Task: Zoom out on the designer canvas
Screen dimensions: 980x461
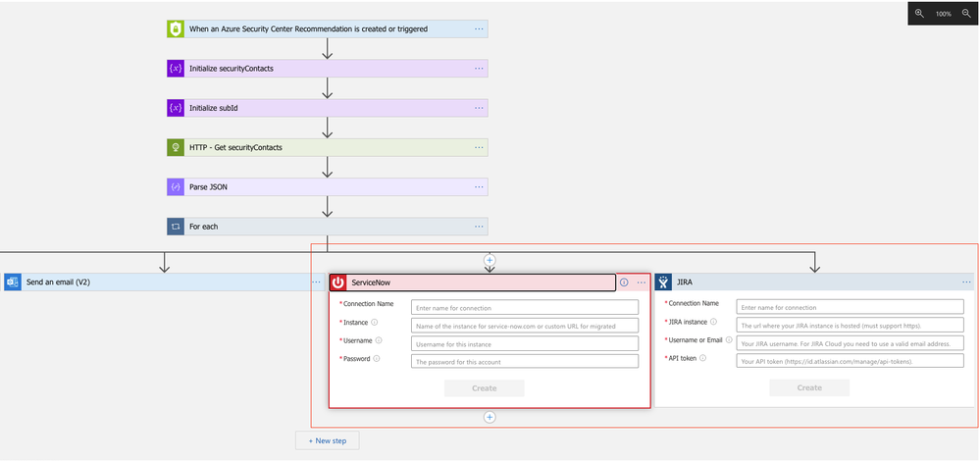Action: pyautogui.click(x=966, y=13)
